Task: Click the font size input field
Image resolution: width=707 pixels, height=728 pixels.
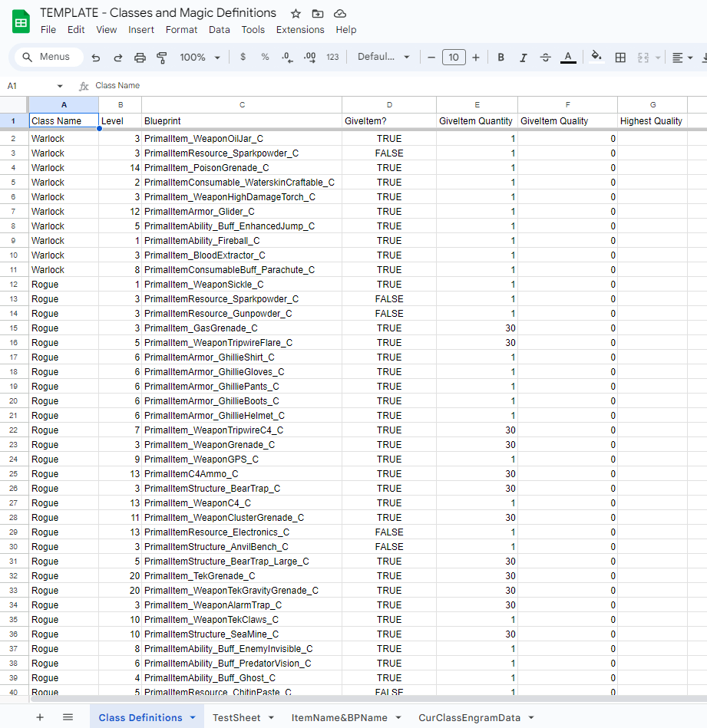Action: coord(454,58)
